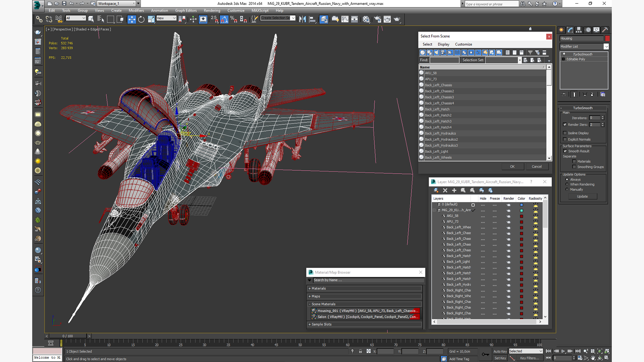Select the Manually update radio button
644x362 pixels.
point(567,189)
